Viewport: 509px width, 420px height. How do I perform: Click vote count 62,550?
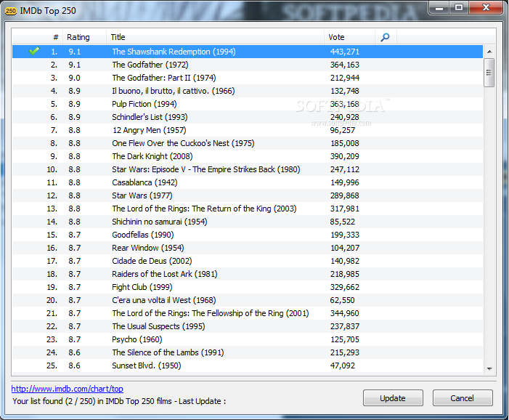(343, 300)
